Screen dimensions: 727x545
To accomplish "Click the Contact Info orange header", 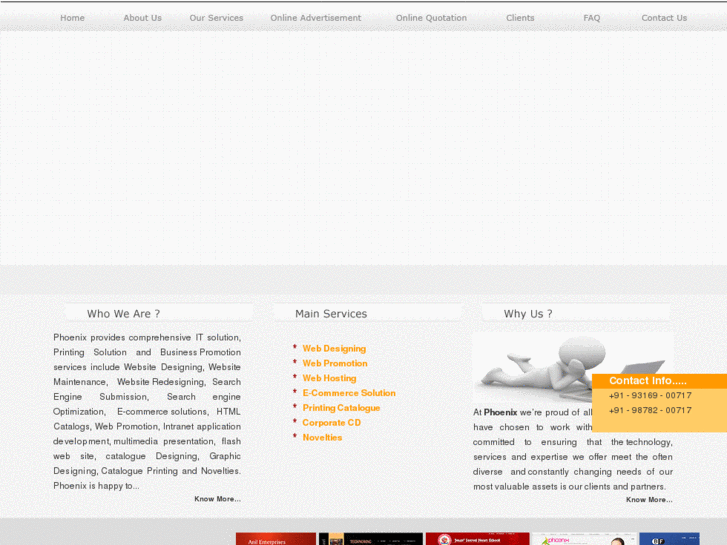I will pyautogui.click(x=659, y=381).
